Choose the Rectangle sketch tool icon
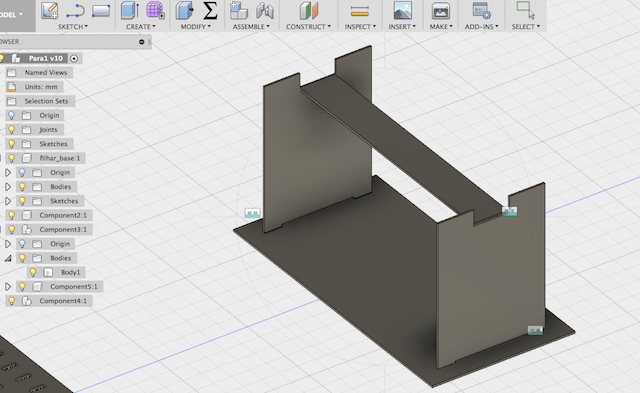Screen dimensions: 640x393 pyautogui.click(x=101, y=11)
